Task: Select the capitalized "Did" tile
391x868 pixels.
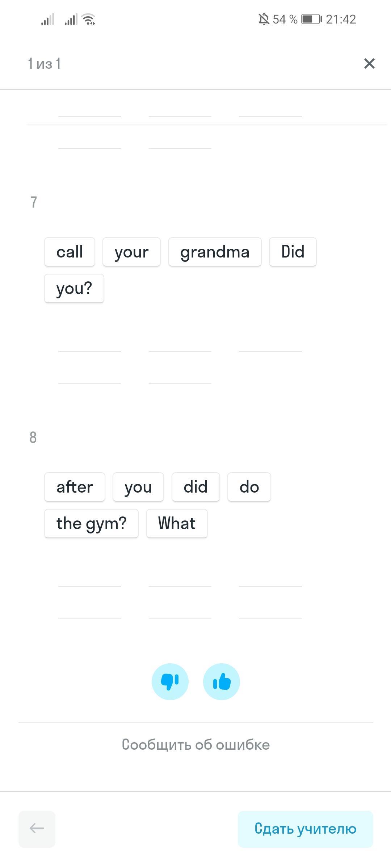Action: (293, 252)
